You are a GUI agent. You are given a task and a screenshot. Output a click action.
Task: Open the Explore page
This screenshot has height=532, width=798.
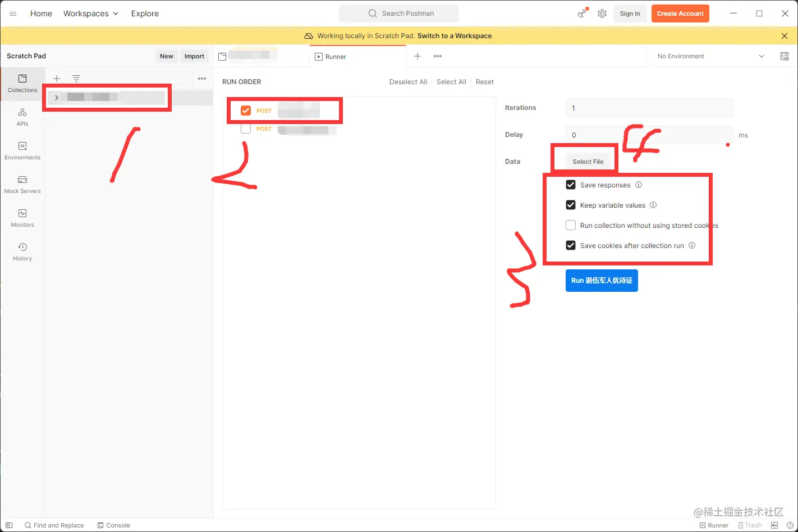145,13
